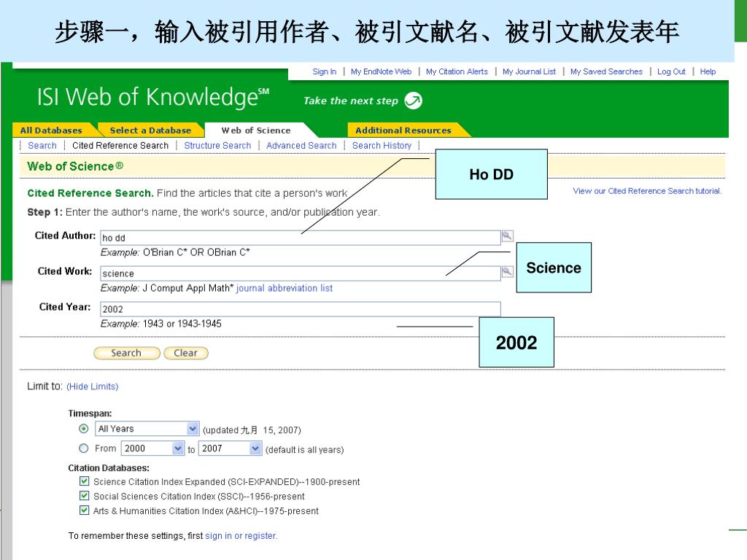Open Cited Author lookup magnifier icon
747x560 pixels.
(x=508, y=236)
